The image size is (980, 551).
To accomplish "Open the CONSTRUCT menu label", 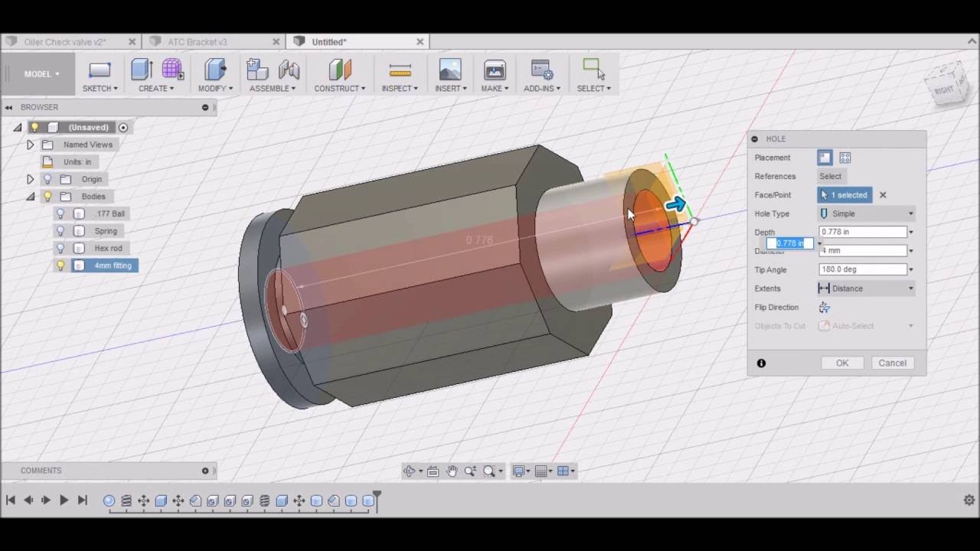I will 340,89.
